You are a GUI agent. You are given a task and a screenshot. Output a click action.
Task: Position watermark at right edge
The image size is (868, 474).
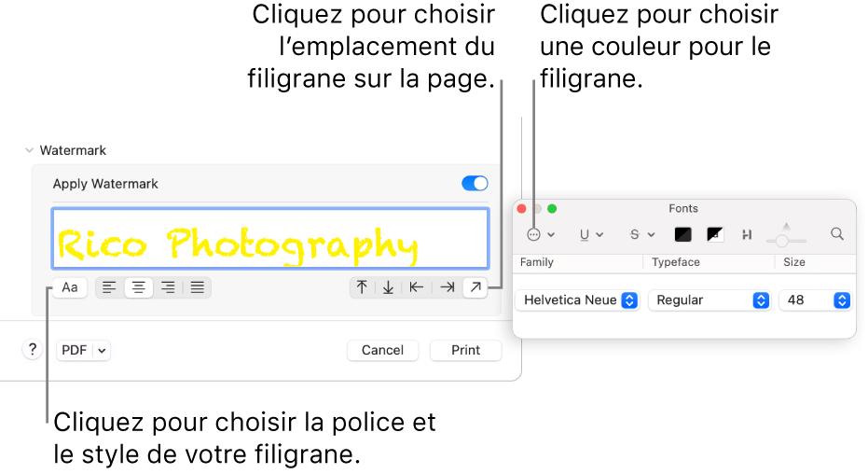coord(448,287)
